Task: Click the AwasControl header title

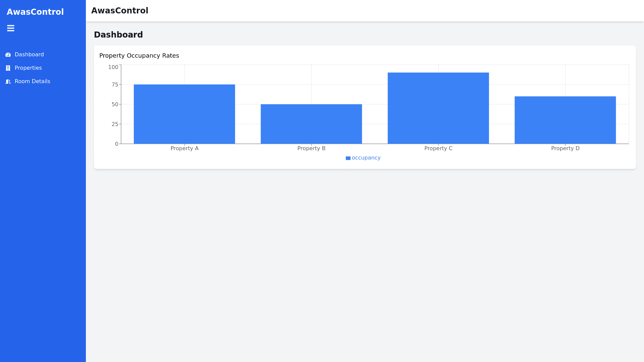Action: [120, 11]
